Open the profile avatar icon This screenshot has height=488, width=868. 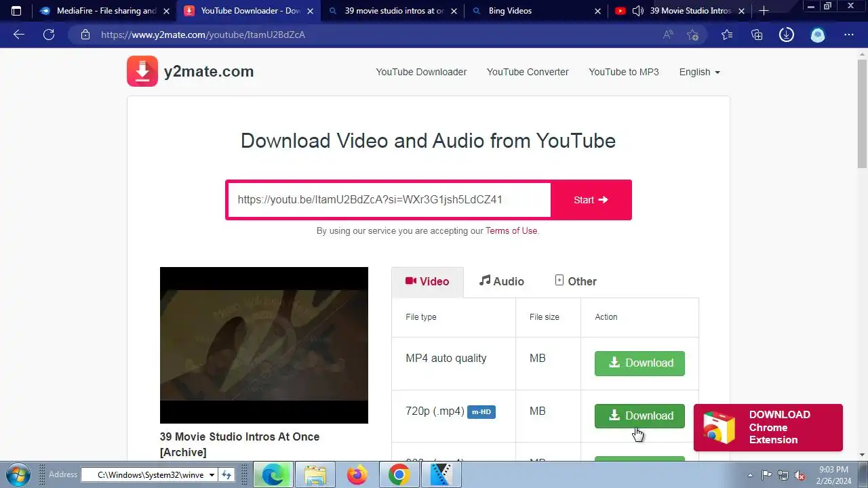click(x=818, y=35)
